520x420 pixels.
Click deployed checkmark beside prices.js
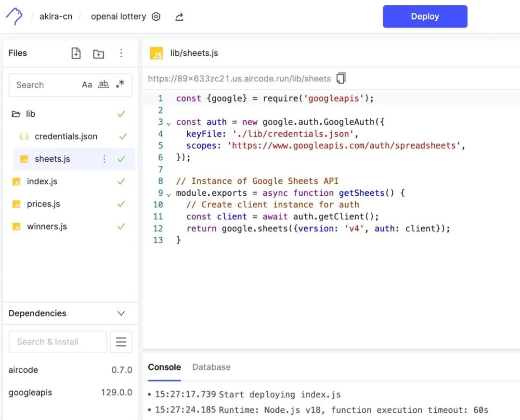click(121, 204)
